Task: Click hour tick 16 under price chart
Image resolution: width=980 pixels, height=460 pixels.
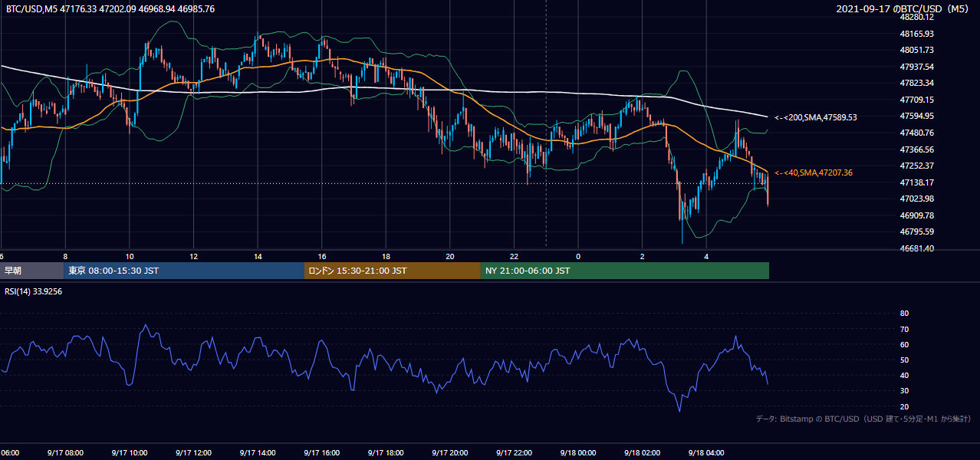Action: tap(322, 256)
